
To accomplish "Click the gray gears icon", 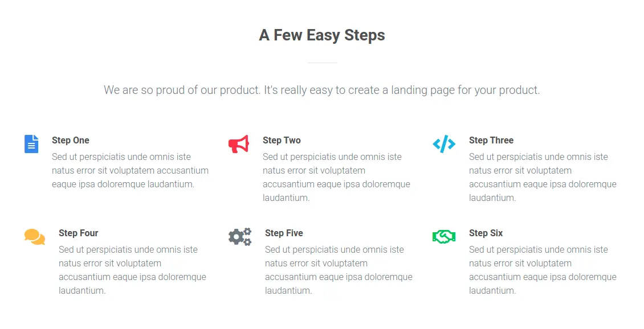I will pos(240,237).
